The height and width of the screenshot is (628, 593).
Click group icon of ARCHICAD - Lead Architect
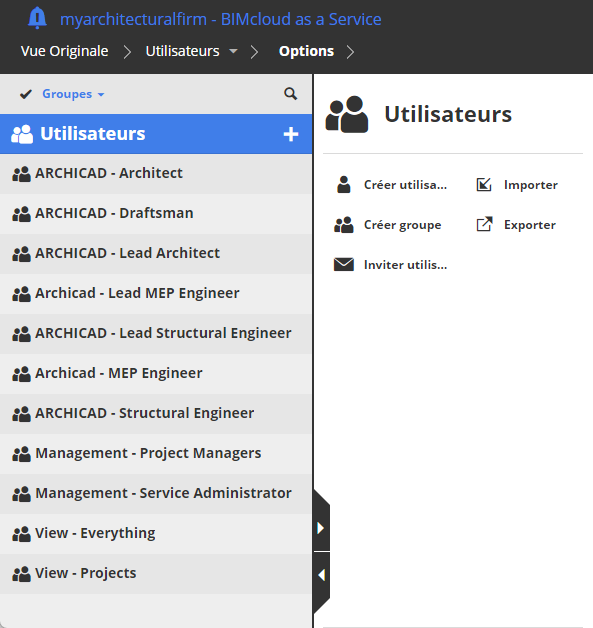21,254
